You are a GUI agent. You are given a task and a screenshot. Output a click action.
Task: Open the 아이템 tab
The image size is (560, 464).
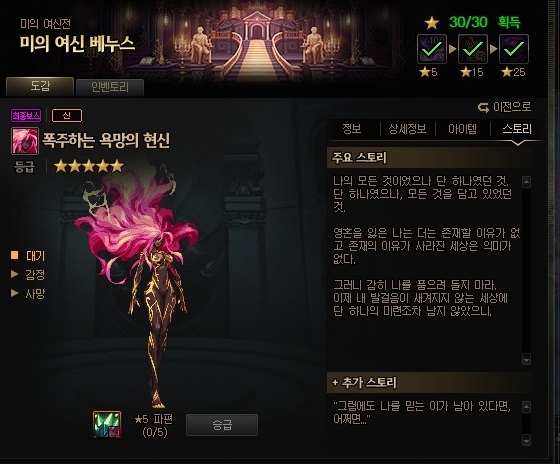click(462, 129)
